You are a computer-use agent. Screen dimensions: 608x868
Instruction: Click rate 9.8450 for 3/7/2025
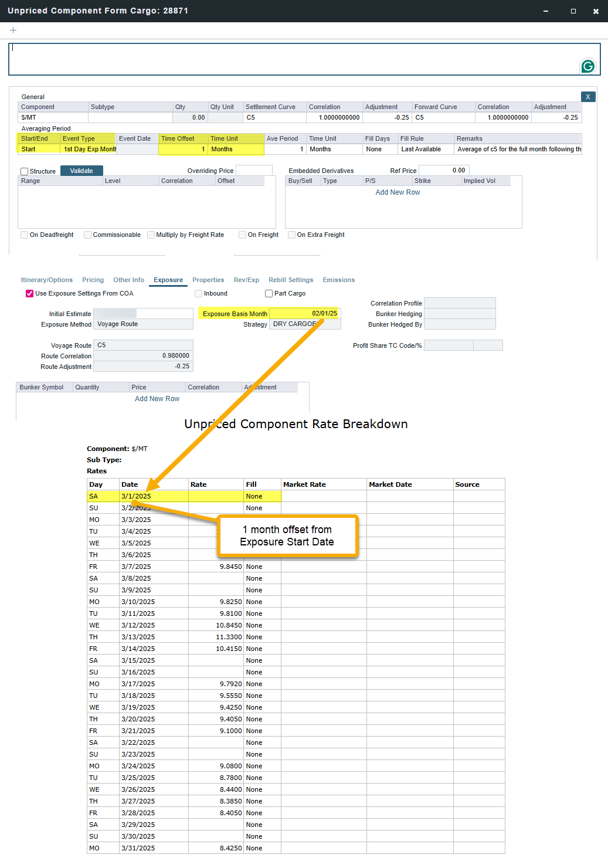click(230, 567)
